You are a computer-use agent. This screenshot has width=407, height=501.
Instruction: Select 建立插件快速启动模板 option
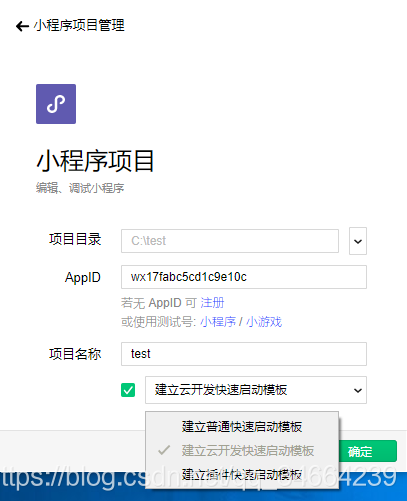[242, 475]
